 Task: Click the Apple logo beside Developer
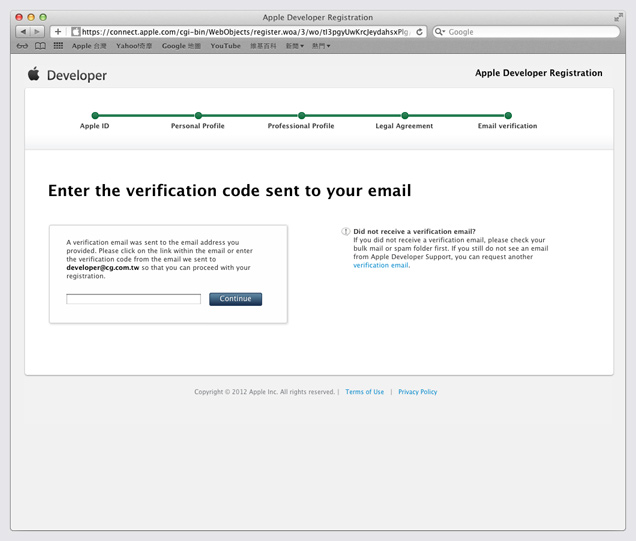34,74
